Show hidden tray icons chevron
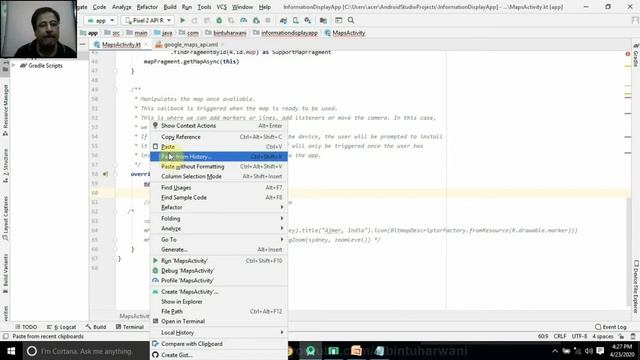This screenshot has height=360, width=640. tap(555, 351)
